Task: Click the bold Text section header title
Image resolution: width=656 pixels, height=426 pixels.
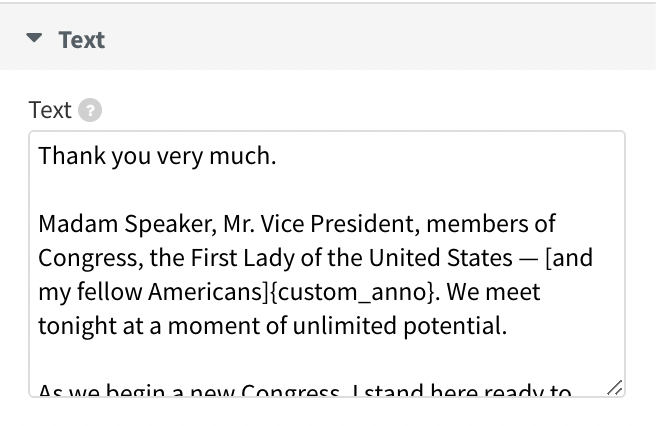Action: (x=82, y=40)
